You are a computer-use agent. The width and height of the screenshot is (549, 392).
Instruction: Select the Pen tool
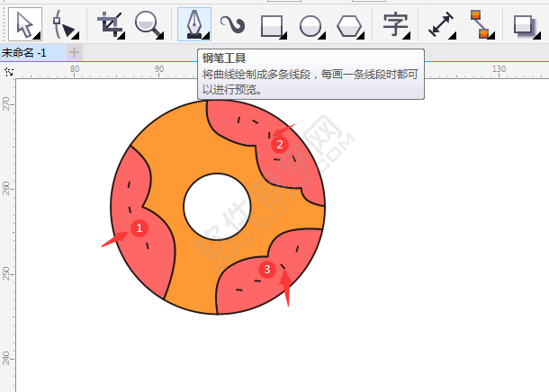click(x=193, y=23)
